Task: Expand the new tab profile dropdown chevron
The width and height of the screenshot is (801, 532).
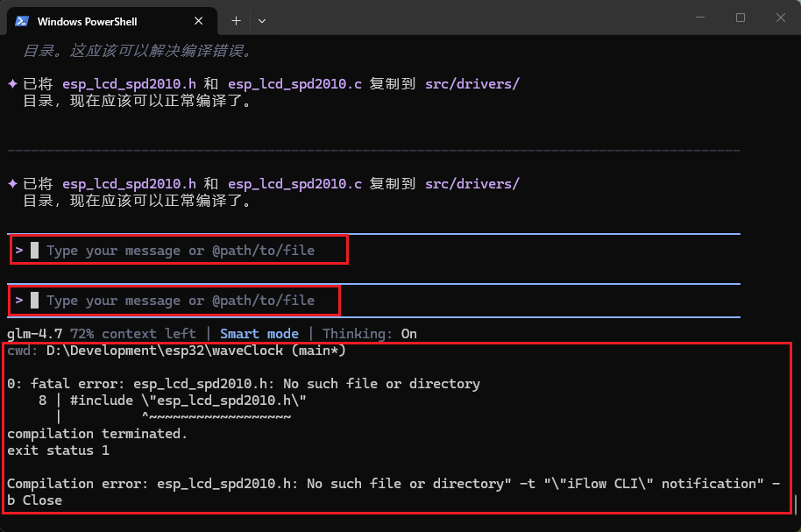Action: [262, 20]
